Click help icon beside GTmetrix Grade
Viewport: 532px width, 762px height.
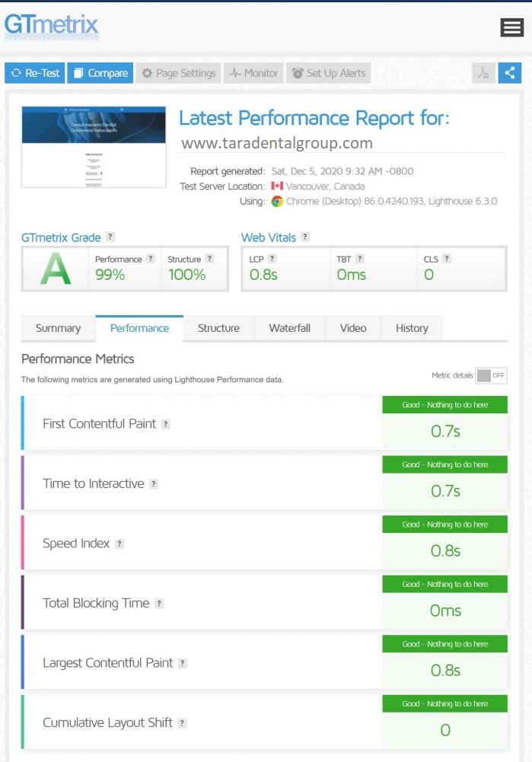pos(110,237)
